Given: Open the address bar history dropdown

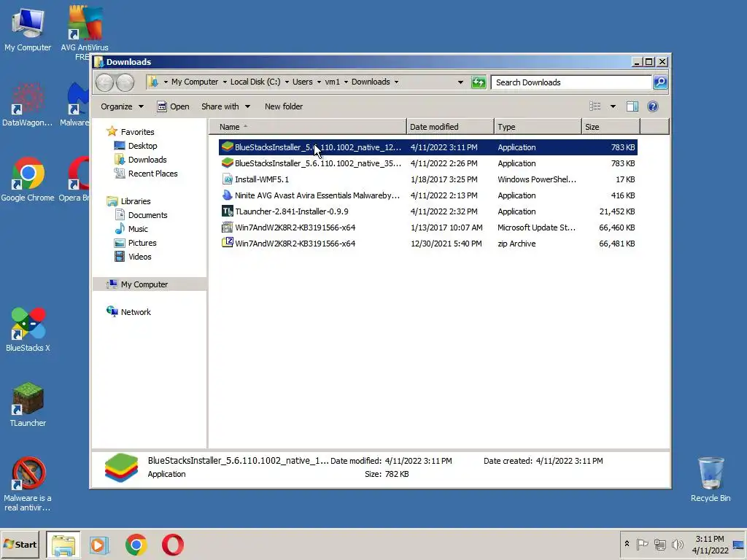Looking at the screenshot, I should (460, 82).
